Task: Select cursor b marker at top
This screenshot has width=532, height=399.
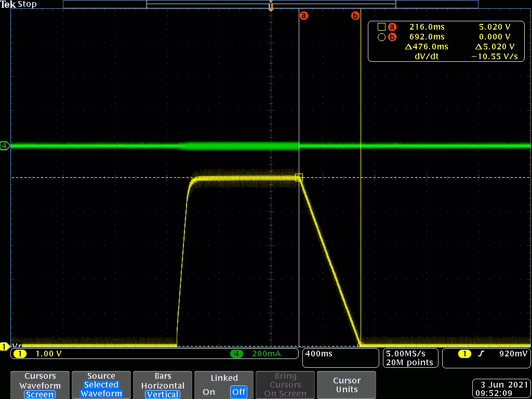Action: (x=355, y=16)
